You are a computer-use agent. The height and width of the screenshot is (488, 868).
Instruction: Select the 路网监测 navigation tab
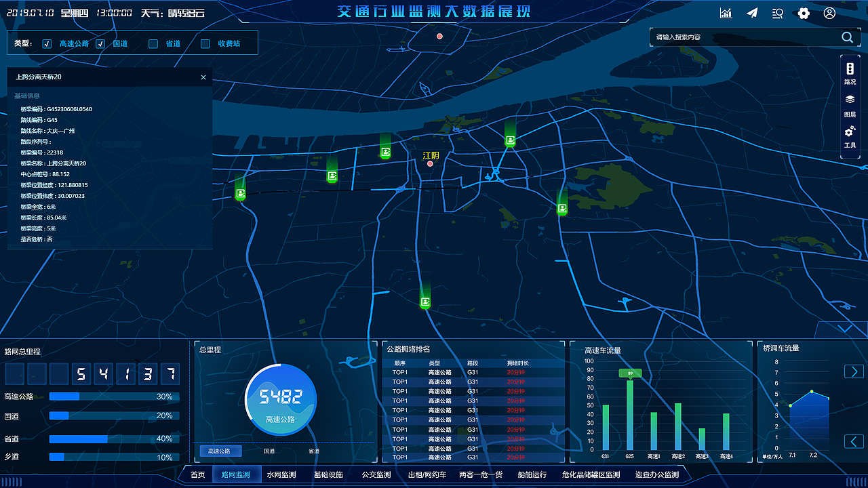point(236,474)
